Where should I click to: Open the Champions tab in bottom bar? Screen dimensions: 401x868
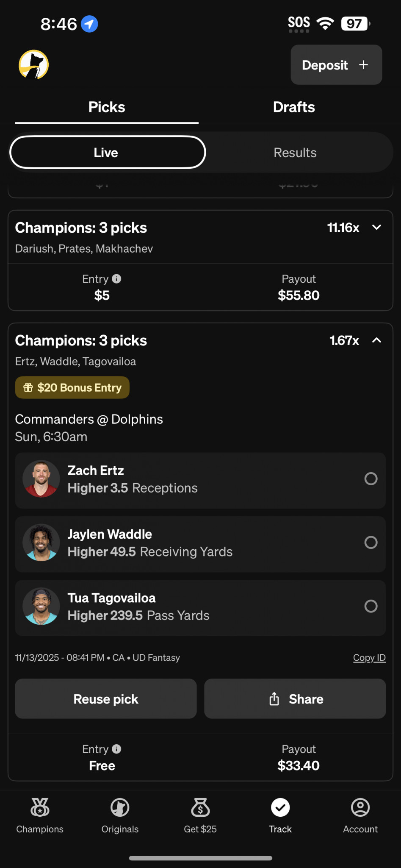(x=40, y=815)
